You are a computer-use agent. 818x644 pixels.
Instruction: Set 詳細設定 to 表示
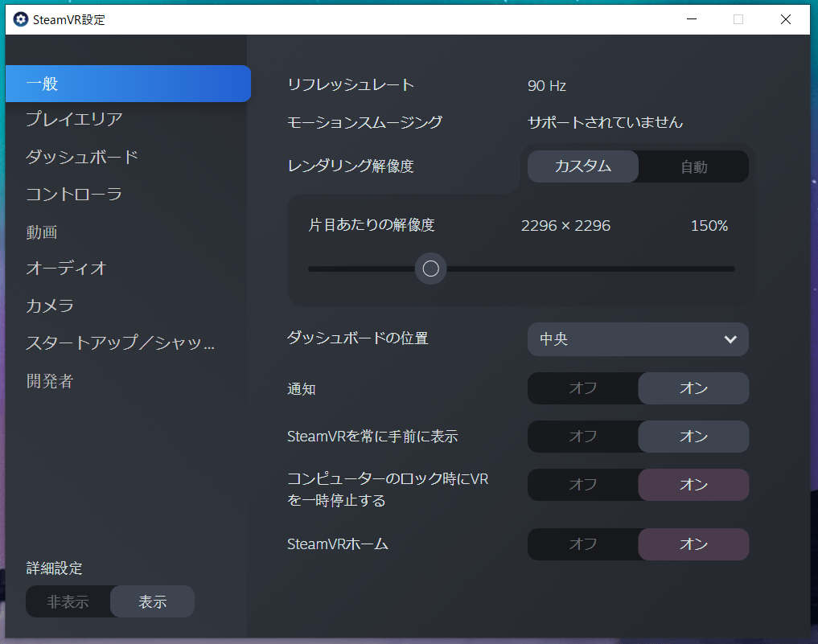tap(152, 601)
